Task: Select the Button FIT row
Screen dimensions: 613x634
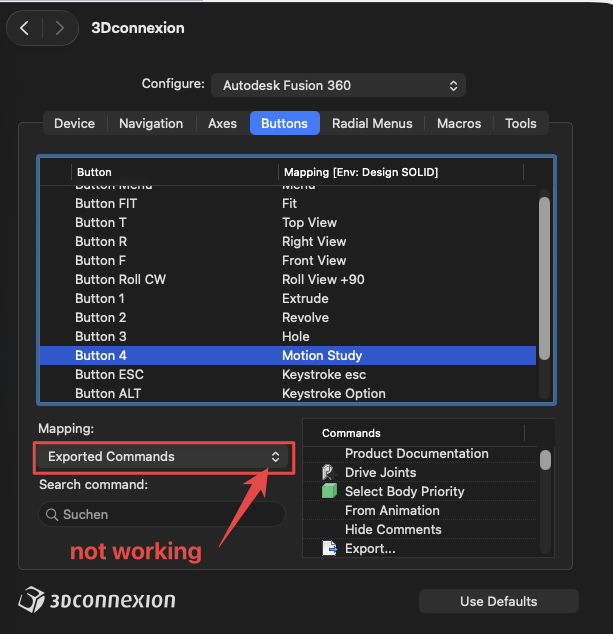Action: pos(288,203)
